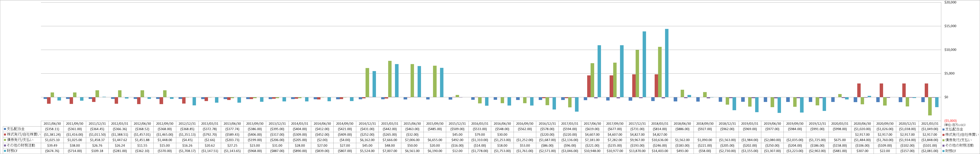The image size is (980, 154).
Task: Click the $79.00 cell
Action: 480,135
